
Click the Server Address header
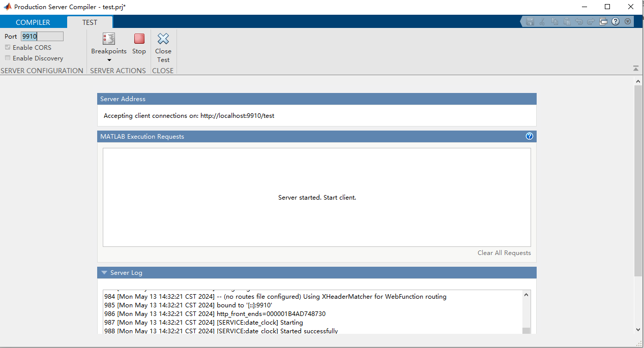pyautogui.click(x=317, y=99)
